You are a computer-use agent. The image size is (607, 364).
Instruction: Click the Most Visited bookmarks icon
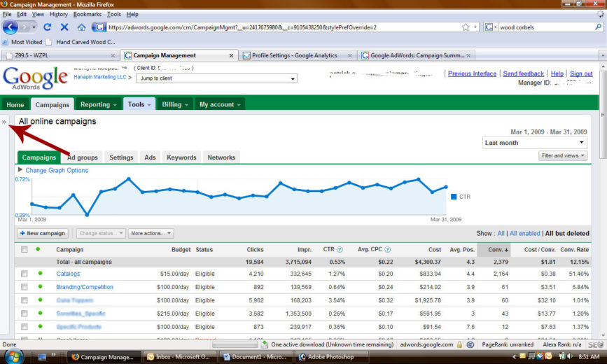5,42
